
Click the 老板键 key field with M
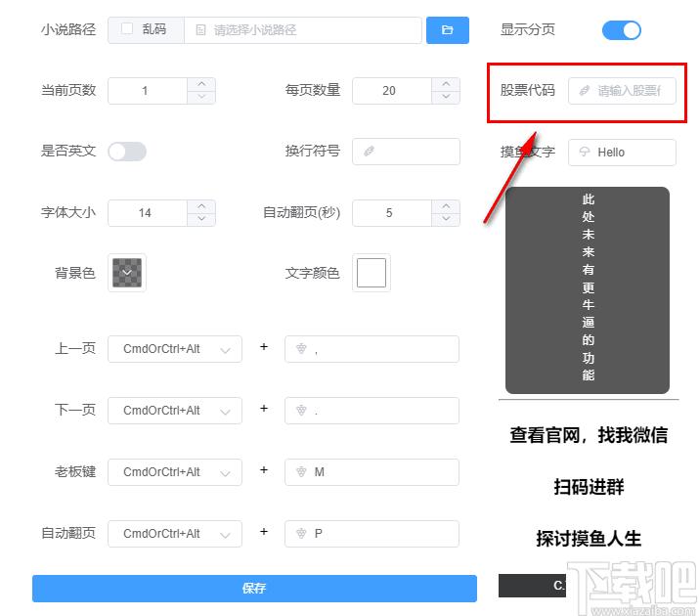371,472
